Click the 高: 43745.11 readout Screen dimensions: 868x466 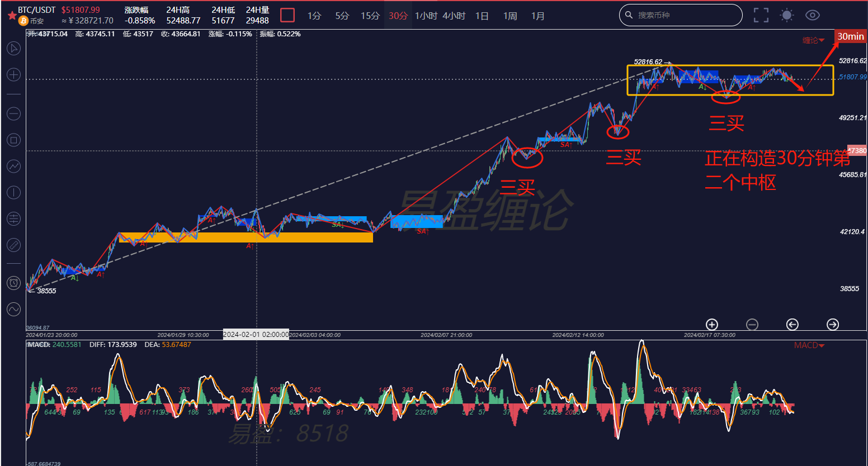coord(95,34)
